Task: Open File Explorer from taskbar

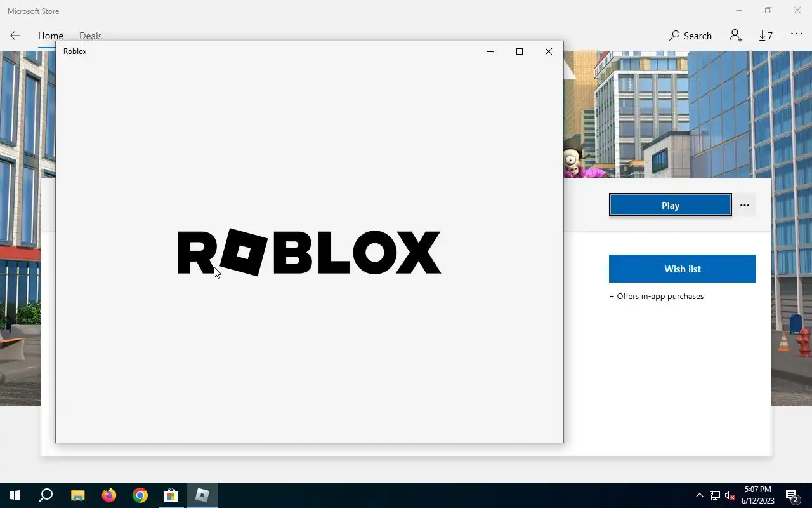Action: pyautogui.click(x=77, y=495)
